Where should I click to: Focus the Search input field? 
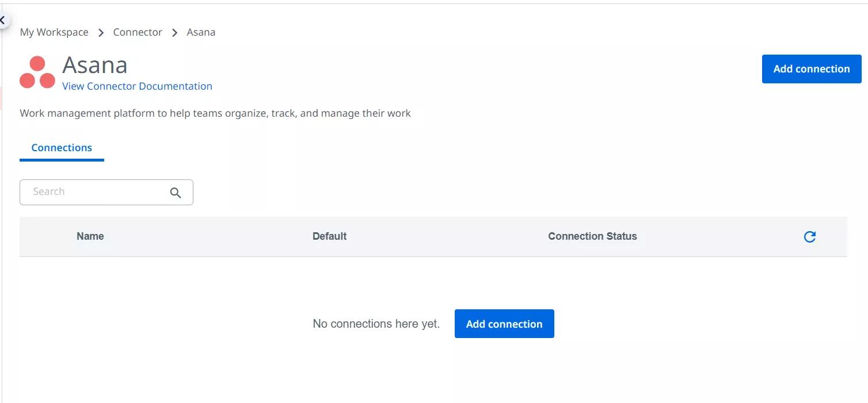tap(95, 192)
